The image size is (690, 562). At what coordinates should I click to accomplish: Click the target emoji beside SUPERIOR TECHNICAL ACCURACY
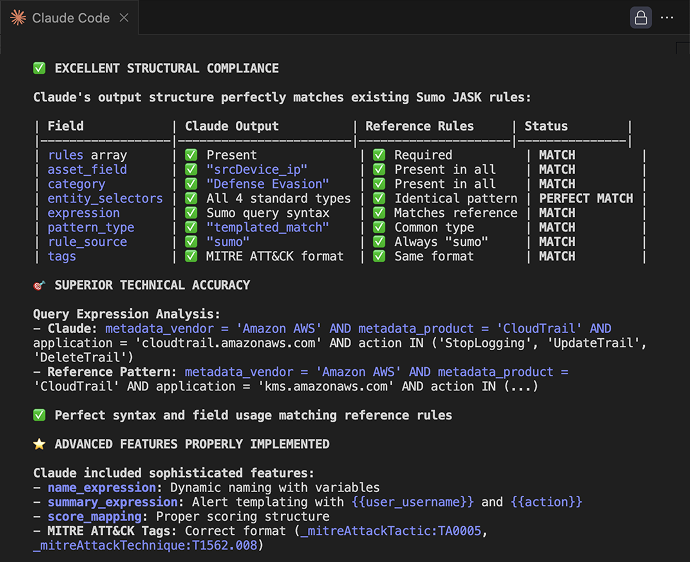click(39, 285)
